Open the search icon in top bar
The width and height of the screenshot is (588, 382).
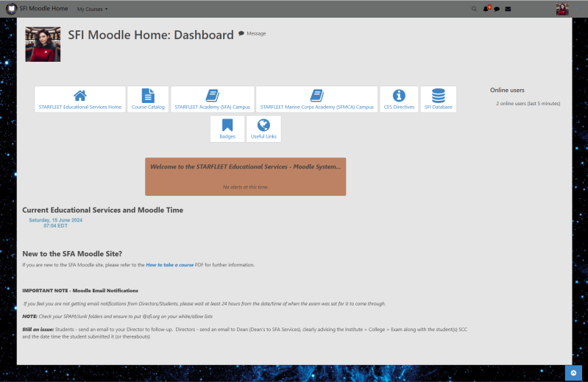tap(474, 9)
